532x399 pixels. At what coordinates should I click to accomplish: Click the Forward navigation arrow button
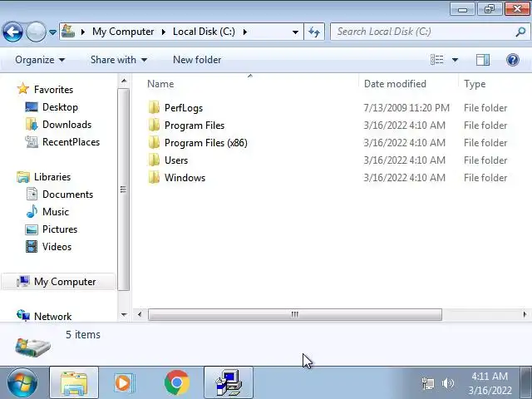click(36, 32)
